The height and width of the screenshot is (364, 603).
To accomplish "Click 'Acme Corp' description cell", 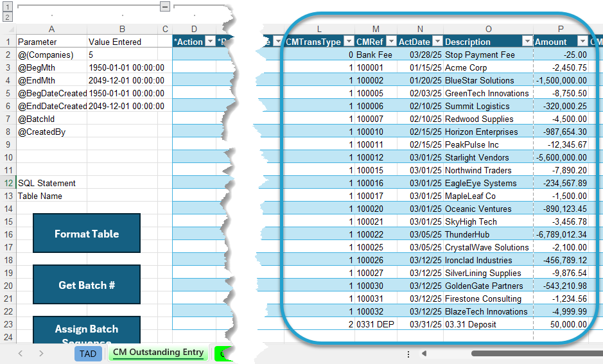I will tap(489, 67).
